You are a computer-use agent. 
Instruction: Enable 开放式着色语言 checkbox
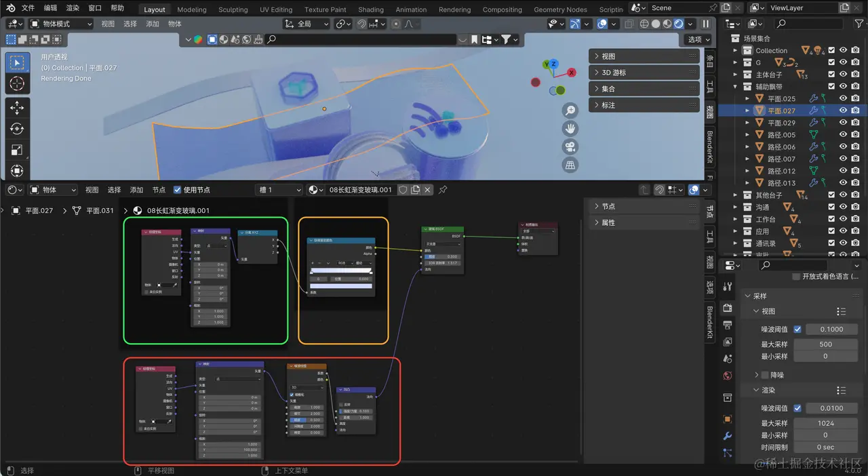coord(796,277)
